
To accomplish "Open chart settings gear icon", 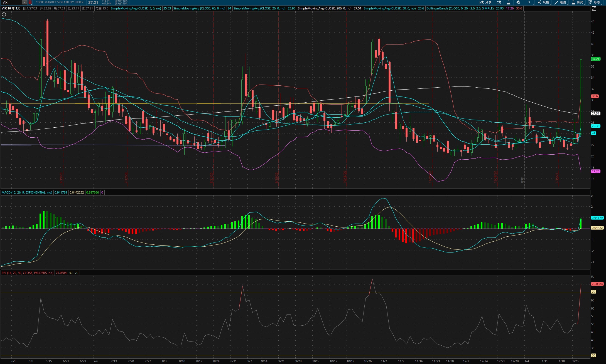I will tap(518, 2).
